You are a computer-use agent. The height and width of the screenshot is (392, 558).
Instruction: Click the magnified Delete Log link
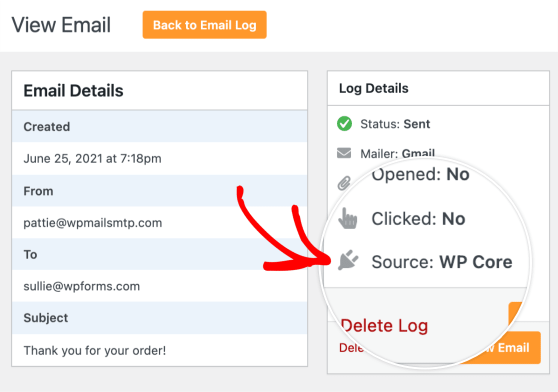click(384, 325)
